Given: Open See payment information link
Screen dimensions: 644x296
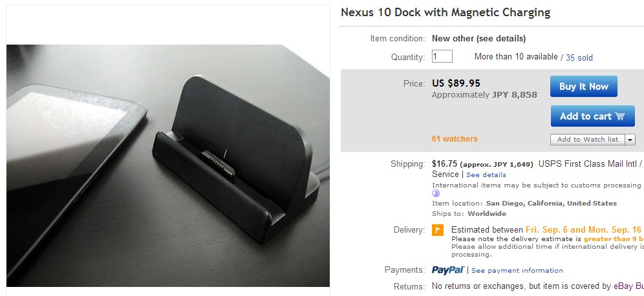Looking at the screenshot, I should click(x=517, y=271).
